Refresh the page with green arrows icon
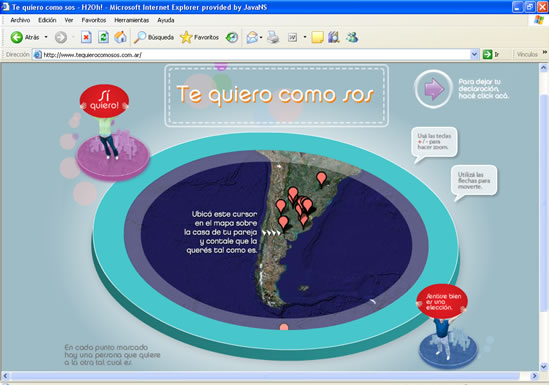 click(103, 37)
